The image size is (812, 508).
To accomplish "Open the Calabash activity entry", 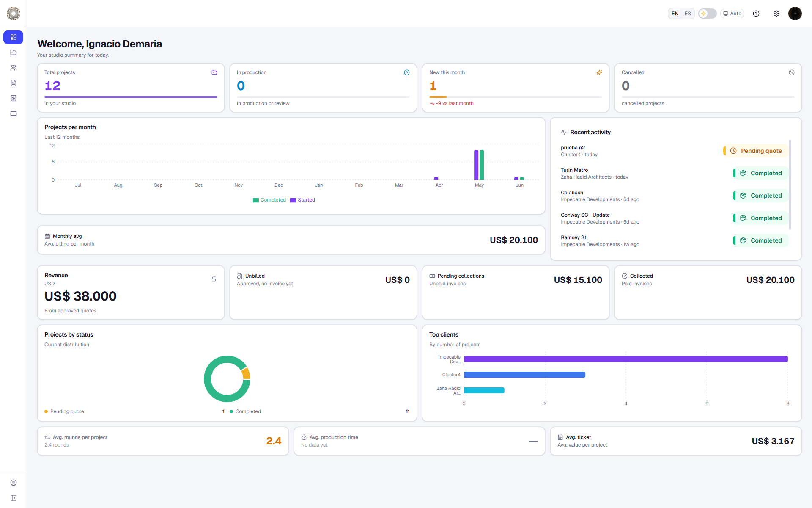I will click(x=675, y=196).
